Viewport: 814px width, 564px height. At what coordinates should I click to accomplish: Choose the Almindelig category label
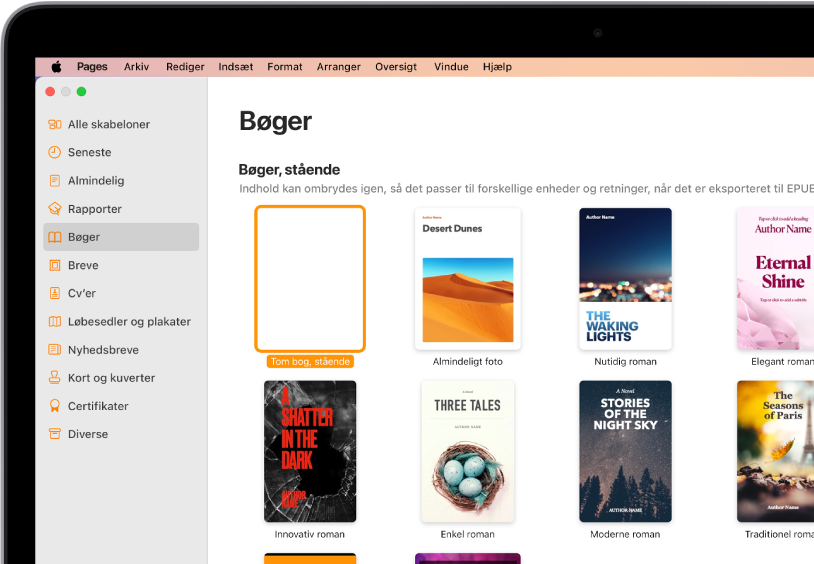coord(96,181)
